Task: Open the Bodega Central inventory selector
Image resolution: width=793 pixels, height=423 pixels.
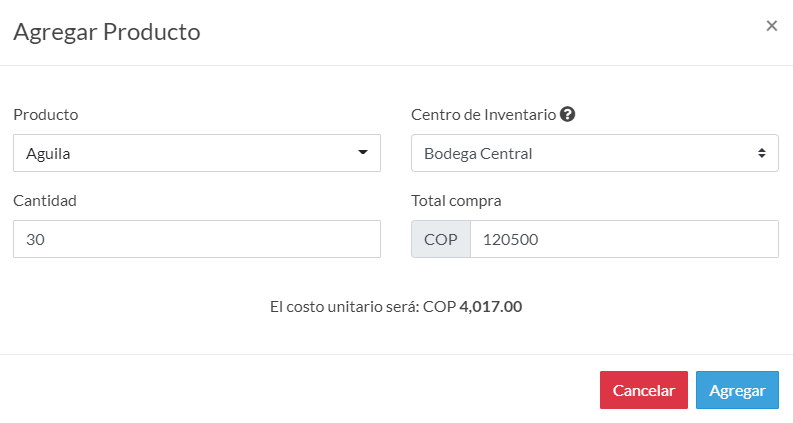Action: (x=595, y=153)
